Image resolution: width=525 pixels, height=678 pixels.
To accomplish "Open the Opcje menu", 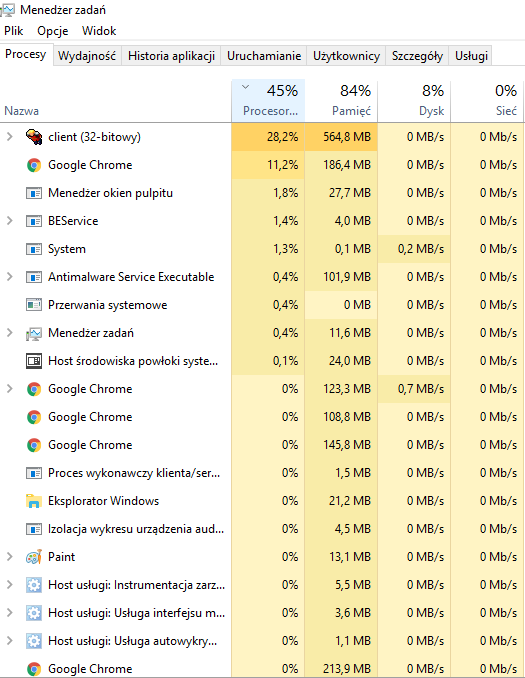I will (53, 31).
